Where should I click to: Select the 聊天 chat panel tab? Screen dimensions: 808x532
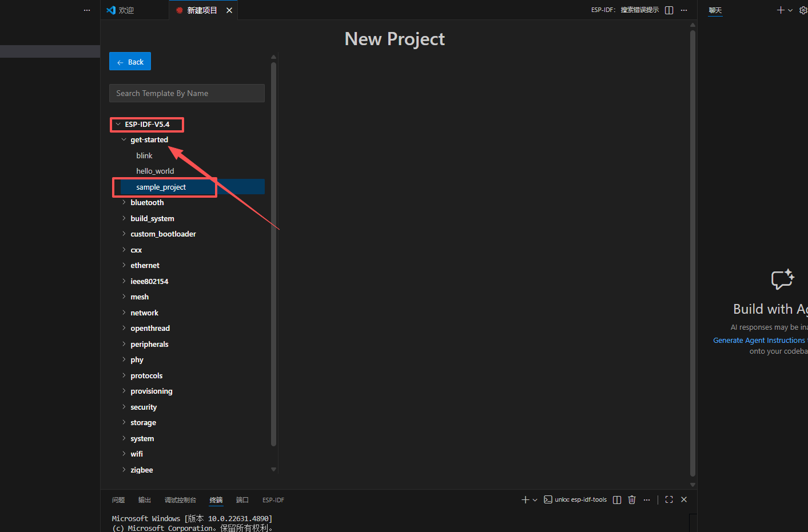pyautogui.click(x=715, y=10)
